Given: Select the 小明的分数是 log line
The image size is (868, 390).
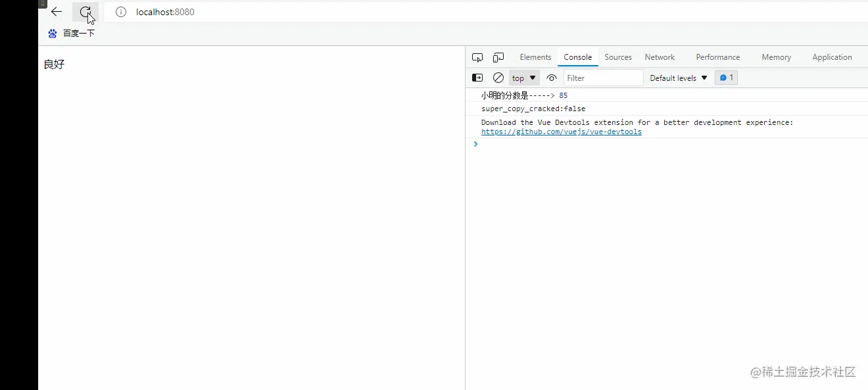Looking at the screenshot, I should point(667,95).
